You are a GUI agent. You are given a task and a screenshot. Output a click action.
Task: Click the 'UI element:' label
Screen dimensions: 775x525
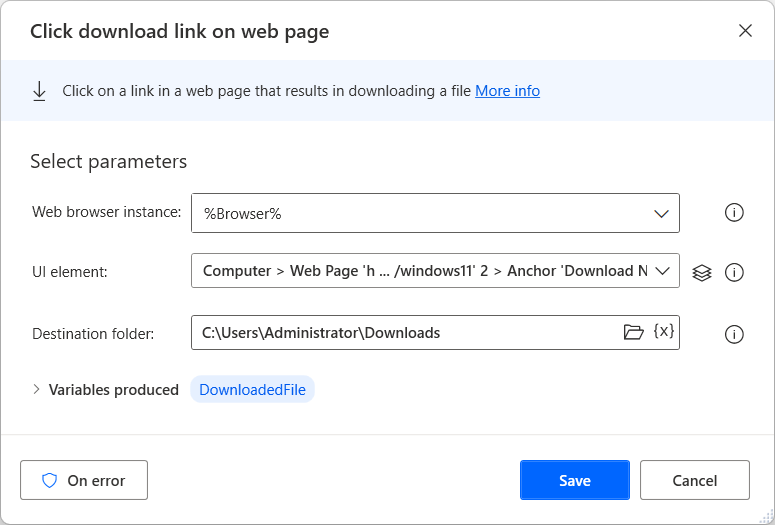[70, 272]
